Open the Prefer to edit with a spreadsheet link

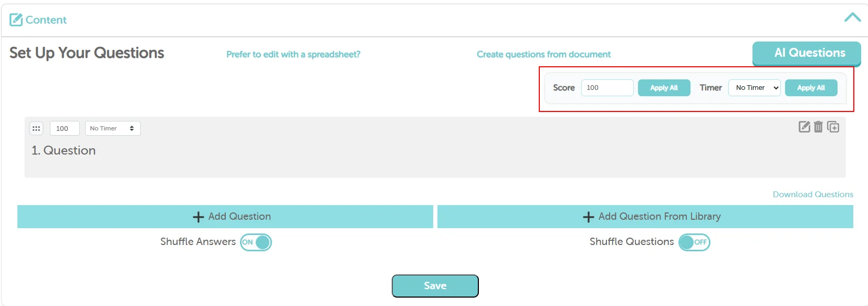(x=292, y=54)
